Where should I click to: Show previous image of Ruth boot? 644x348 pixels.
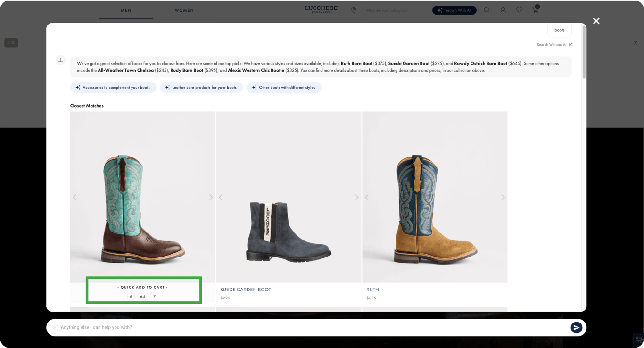(x=367, y=197)
